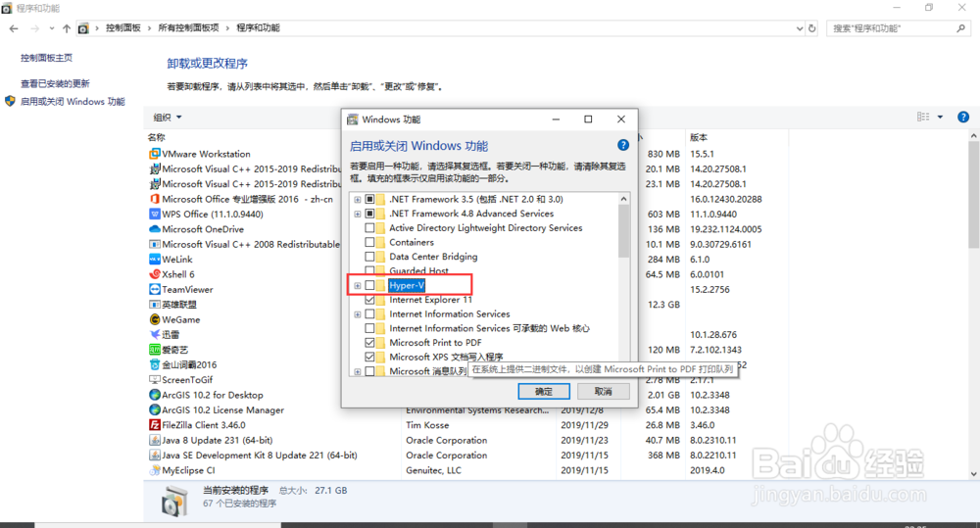
Task: Click the MyEclipse CI program icon
Action: [x=155, y=470]
